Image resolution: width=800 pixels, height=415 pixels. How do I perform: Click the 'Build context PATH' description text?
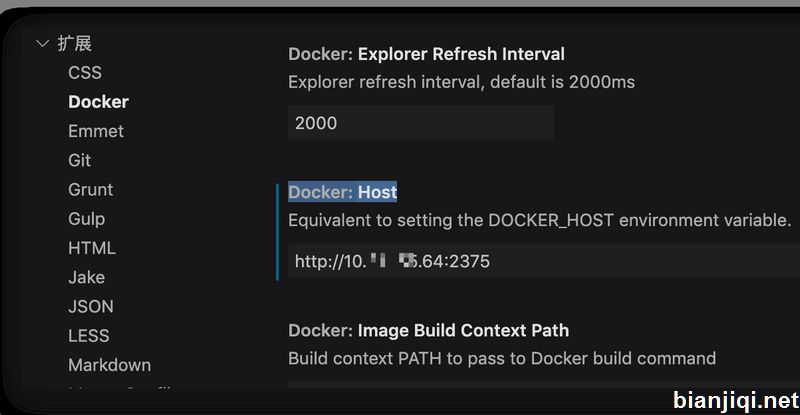click(502, 358)
